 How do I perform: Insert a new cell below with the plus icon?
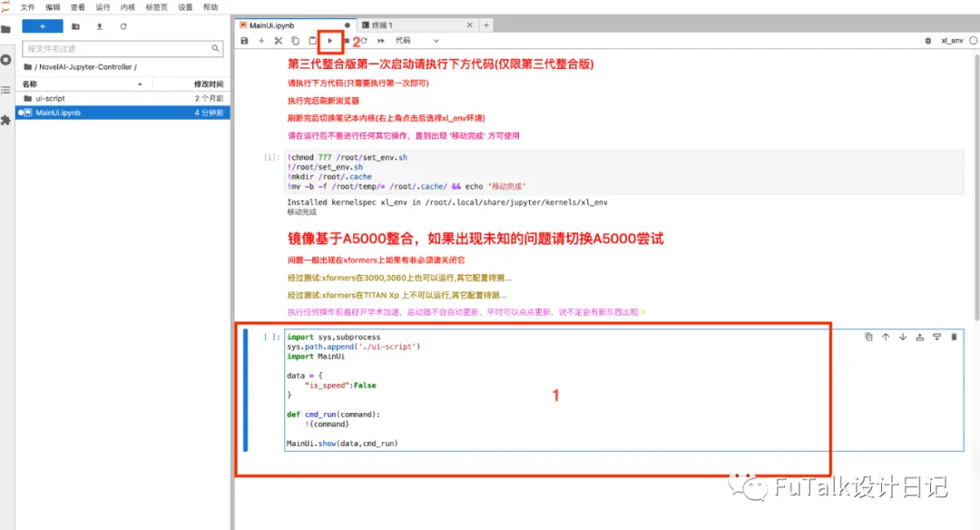pos(261,41)
